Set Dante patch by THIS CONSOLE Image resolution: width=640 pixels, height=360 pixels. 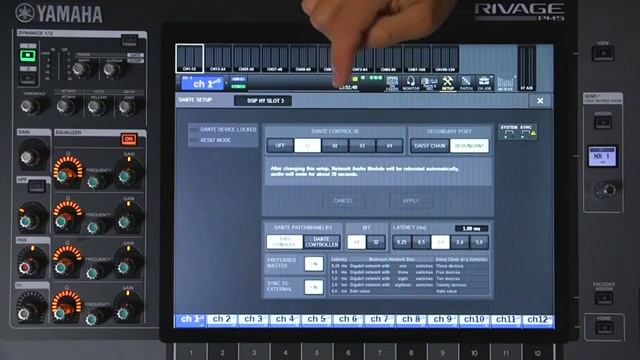point(284,242)
